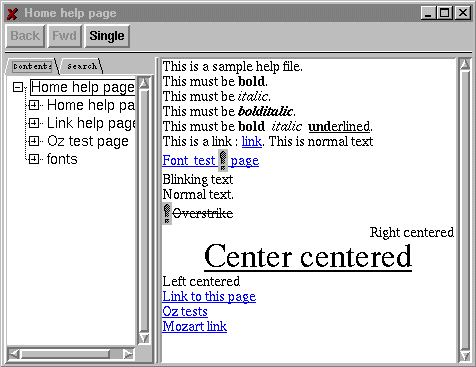Click the bolditalic word

click(266, 111)
